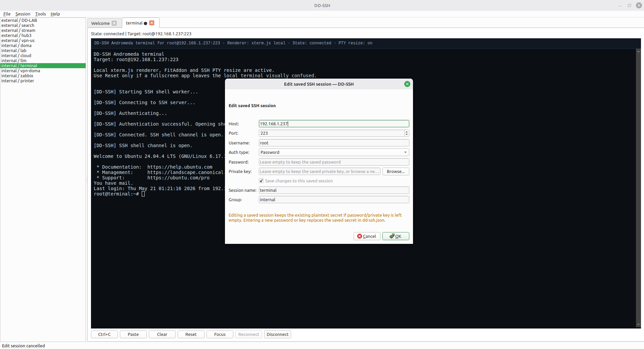644x349 pixels.
Task: Disconnect the SSH session
Action: pyautogui.click(x=278, y=334)
